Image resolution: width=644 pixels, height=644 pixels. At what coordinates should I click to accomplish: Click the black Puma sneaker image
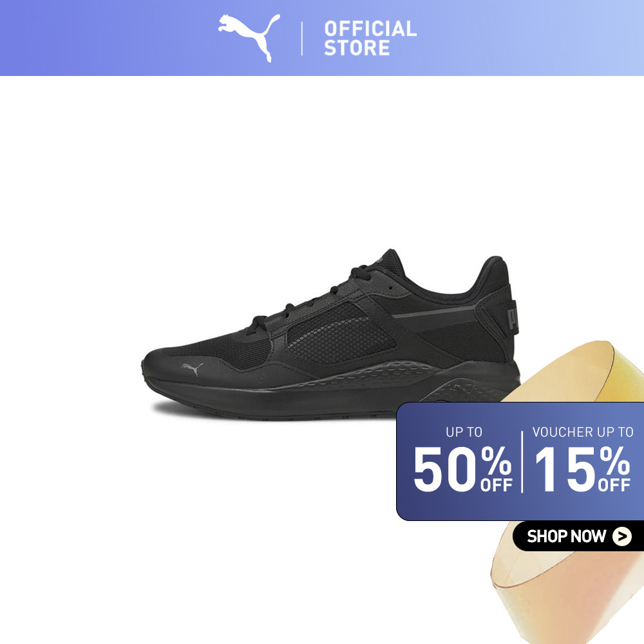pos(330,335)
